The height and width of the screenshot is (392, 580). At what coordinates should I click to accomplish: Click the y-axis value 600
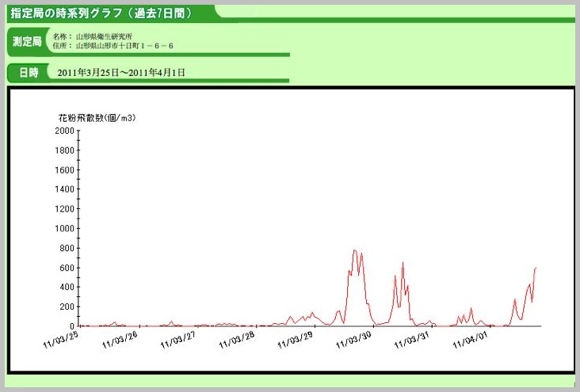[x=67, y=268]
